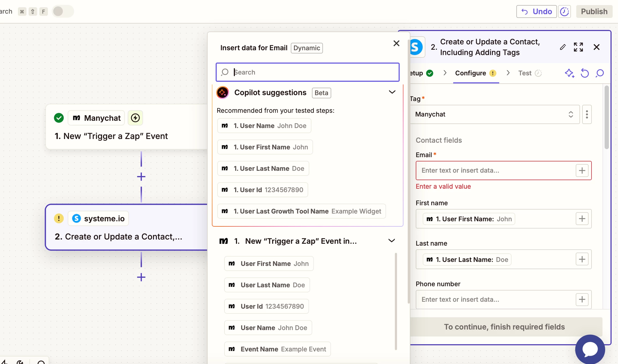
Task: Click the refresh fields icon
Action: pyautogui.click(x=585, y=73)
